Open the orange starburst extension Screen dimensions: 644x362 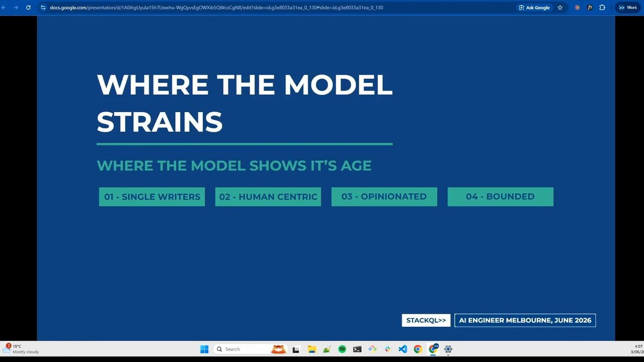pyautogui.click(x=577, y=8)
